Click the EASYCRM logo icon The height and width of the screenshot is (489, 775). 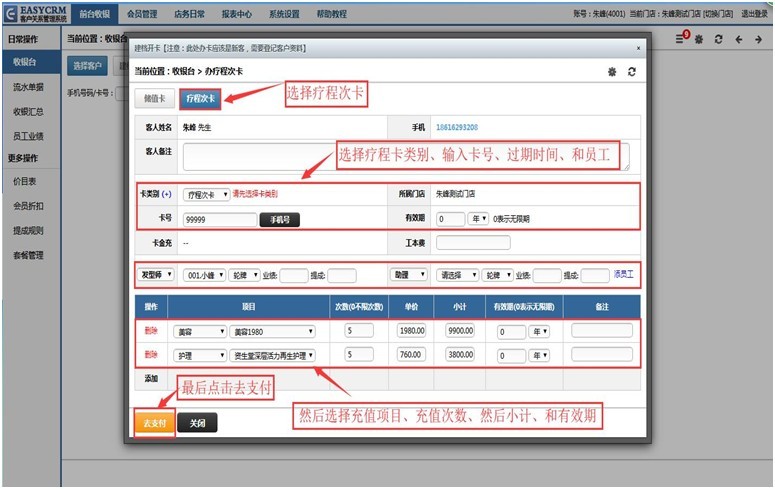pyautogui.click(x=11, y=14)
